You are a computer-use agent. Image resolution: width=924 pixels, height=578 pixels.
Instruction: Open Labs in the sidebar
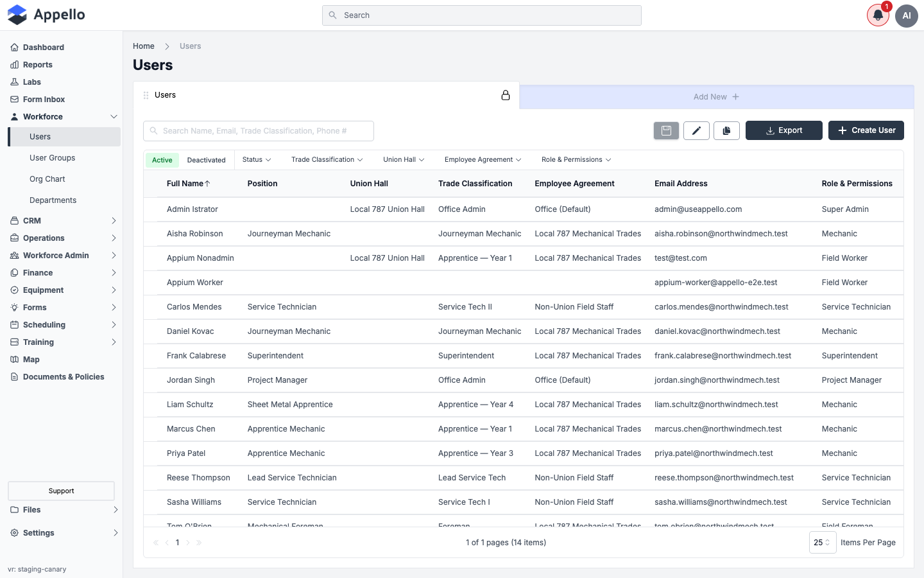click(x=31, y=82)
